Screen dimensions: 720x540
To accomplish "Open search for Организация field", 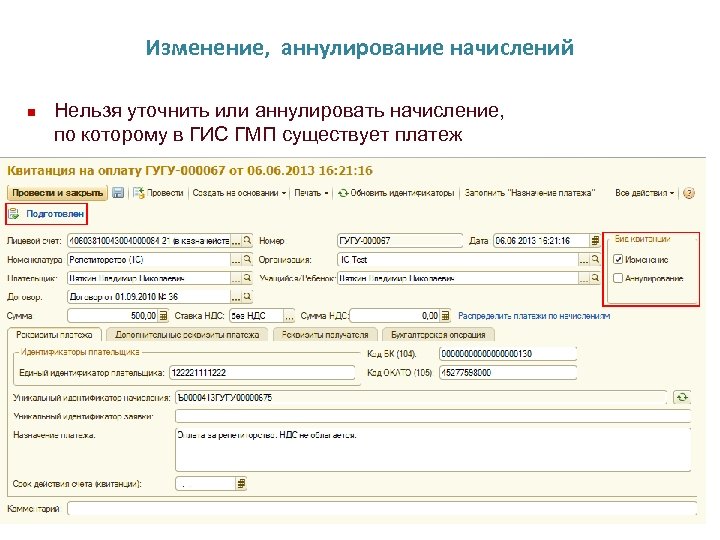I will click(595, 259).
